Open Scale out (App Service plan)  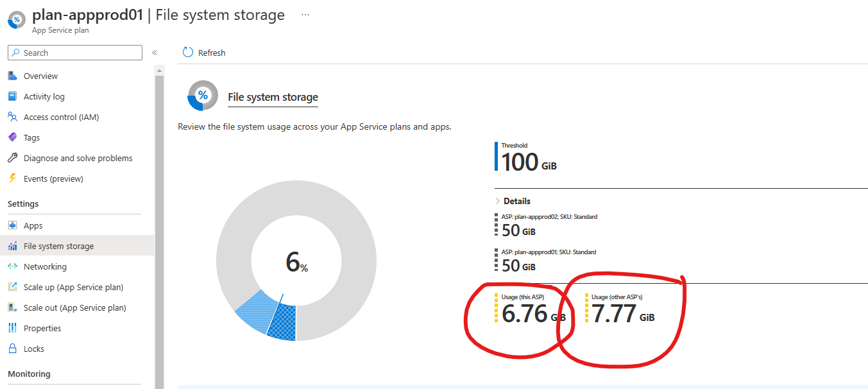click(x=75, y=307)
